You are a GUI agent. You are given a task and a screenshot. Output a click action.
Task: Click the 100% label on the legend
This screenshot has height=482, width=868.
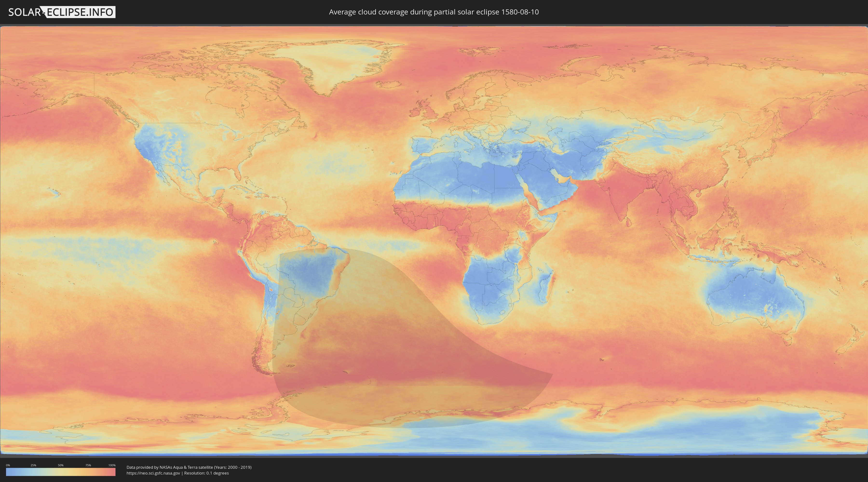point(112,465)
